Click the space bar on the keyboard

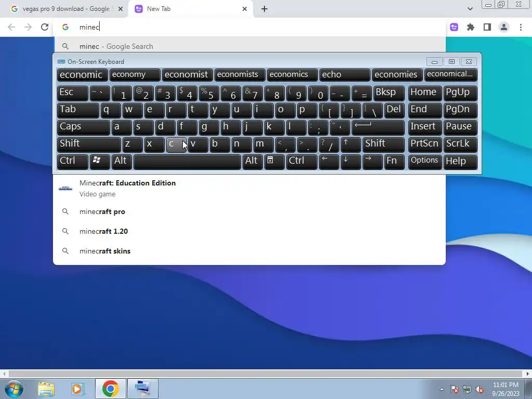pos(187,162)
